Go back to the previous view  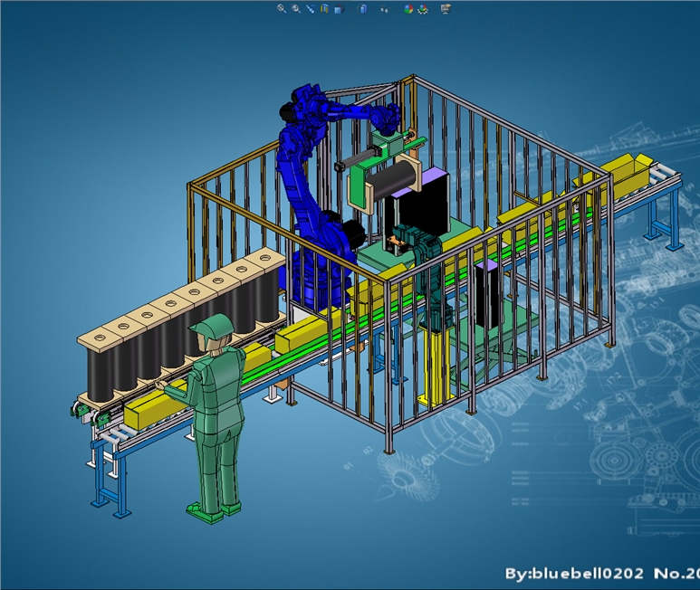point(311,8)
